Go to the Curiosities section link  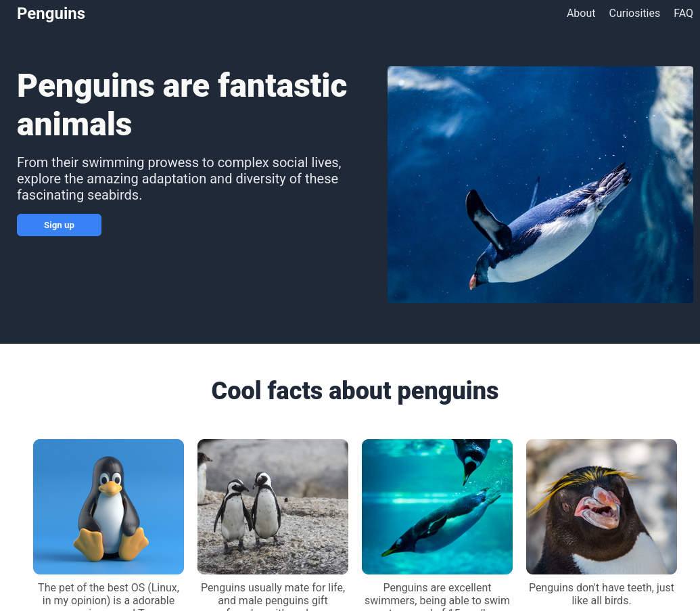pos(634,14)
